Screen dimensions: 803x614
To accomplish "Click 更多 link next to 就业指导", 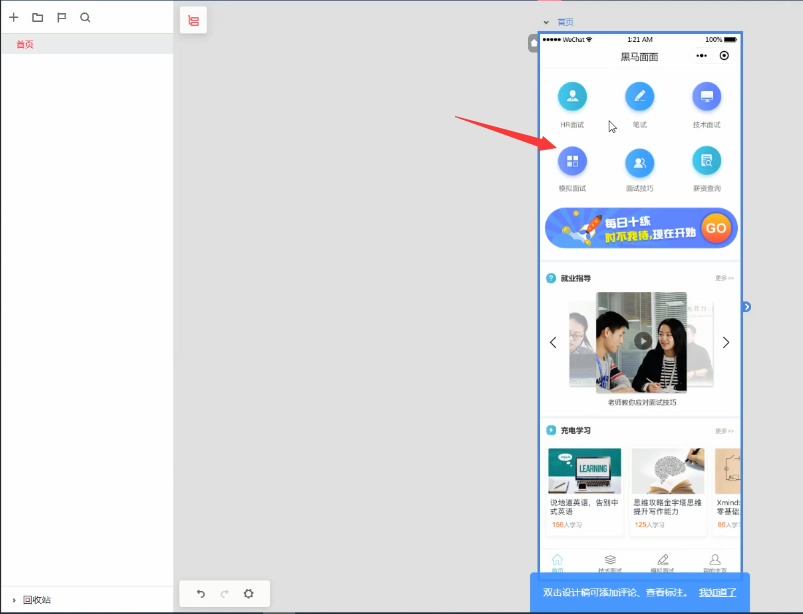I will 724,278.
